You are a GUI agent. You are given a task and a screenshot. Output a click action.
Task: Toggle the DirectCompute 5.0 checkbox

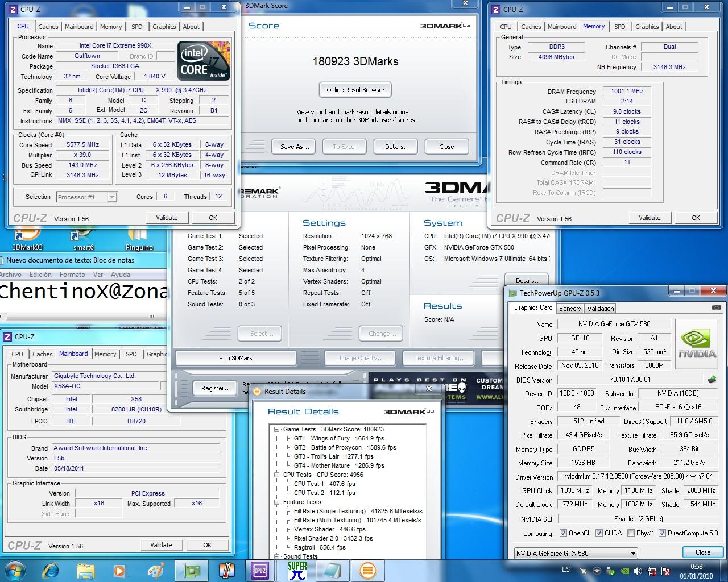[662, 533]
